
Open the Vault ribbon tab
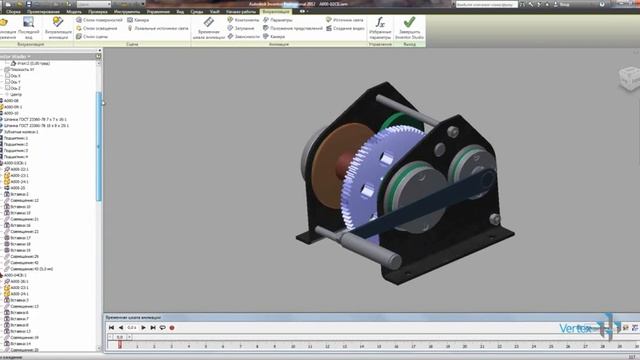tap(215, 12)
